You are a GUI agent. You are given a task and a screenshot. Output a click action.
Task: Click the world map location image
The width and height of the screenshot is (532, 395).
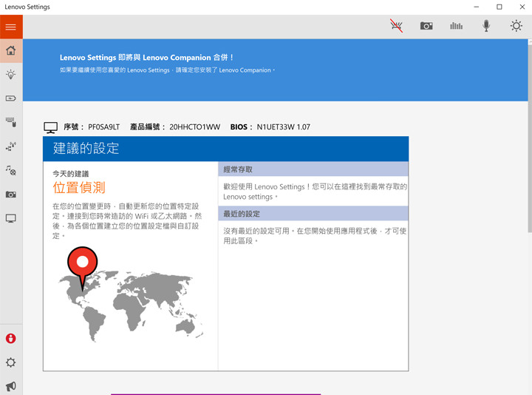(130, 300)
